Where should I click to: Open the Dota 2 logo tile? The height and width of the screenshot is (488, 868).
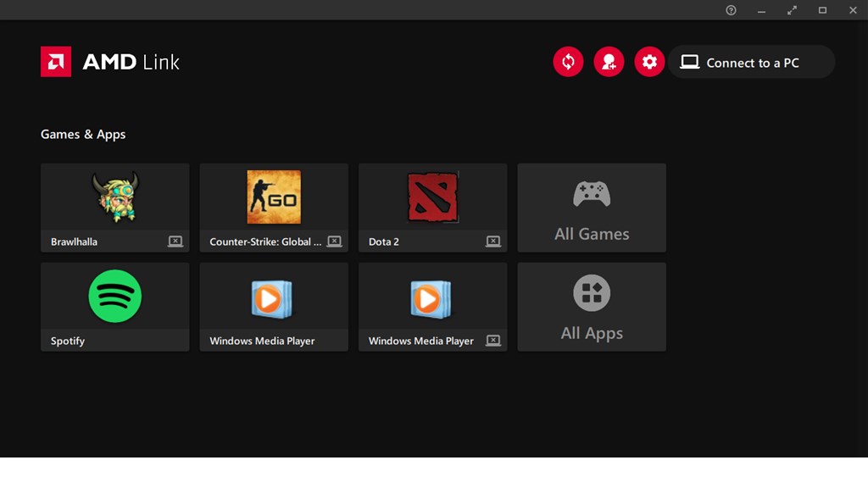point(433,197)
